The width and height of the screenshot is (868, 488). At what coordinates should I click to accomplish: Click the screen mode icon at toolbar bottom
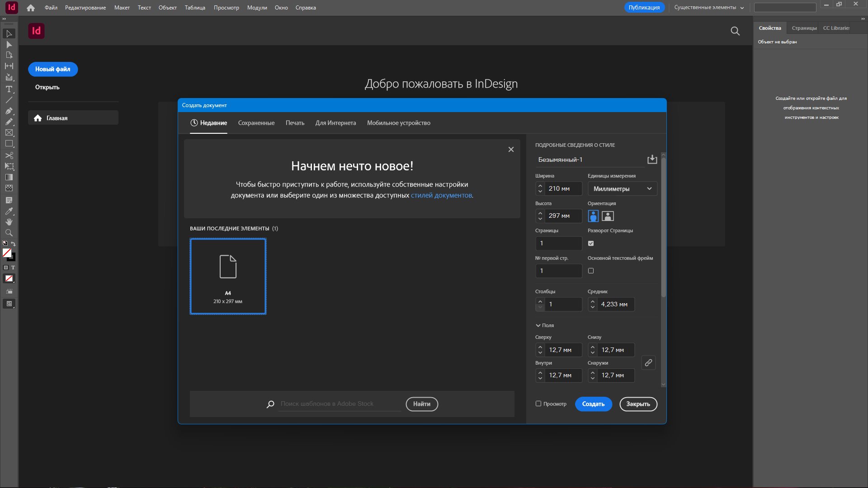(9, 304)
